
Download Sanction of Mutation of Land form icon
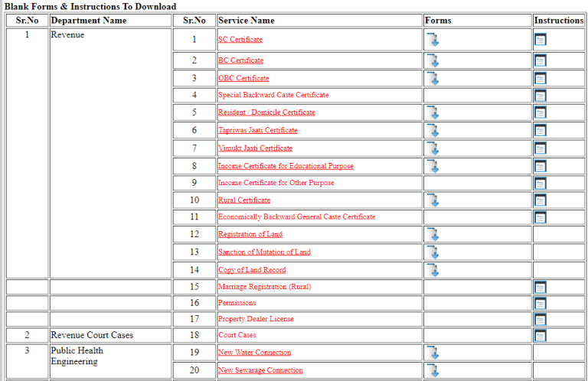[x=433, y=252]
